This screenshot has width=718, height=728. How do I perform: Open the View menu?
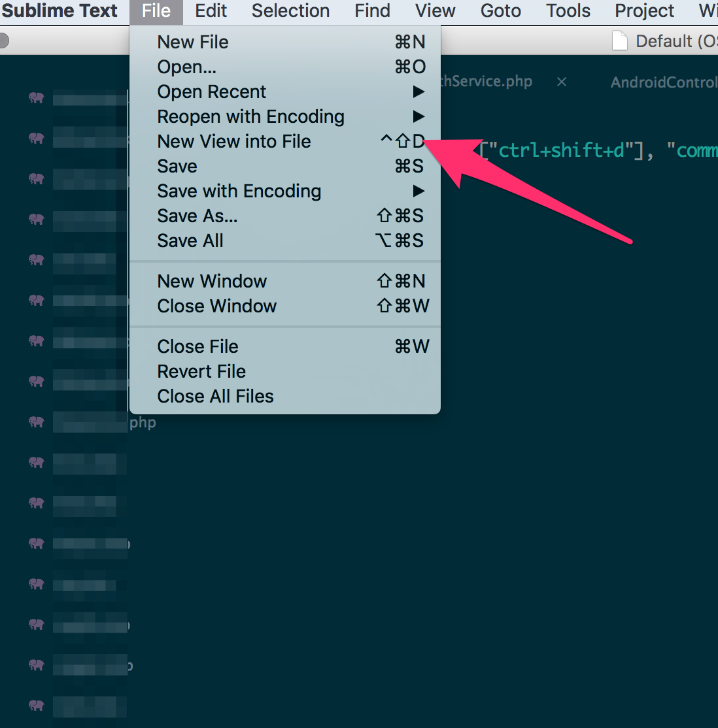(435, 10)
